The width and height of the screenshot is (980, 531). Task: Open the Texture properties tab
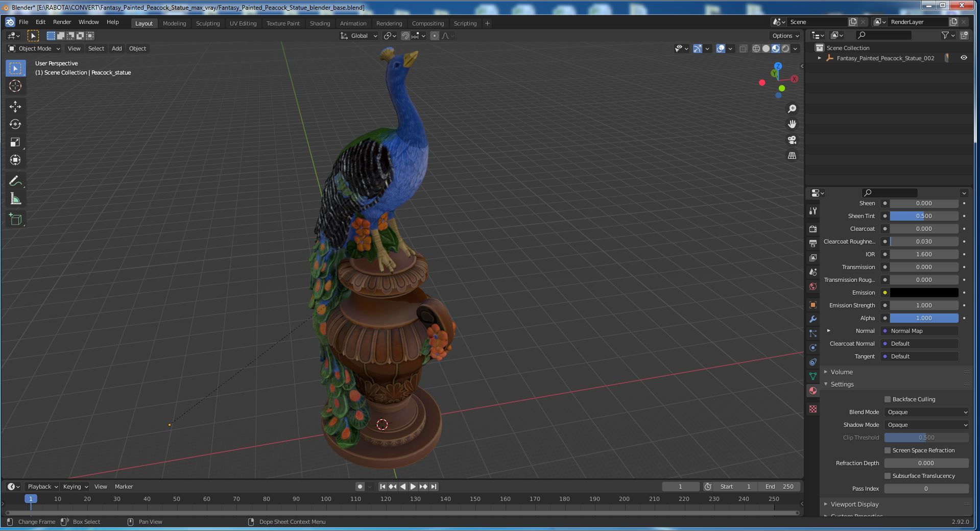[x=813, y=409]
